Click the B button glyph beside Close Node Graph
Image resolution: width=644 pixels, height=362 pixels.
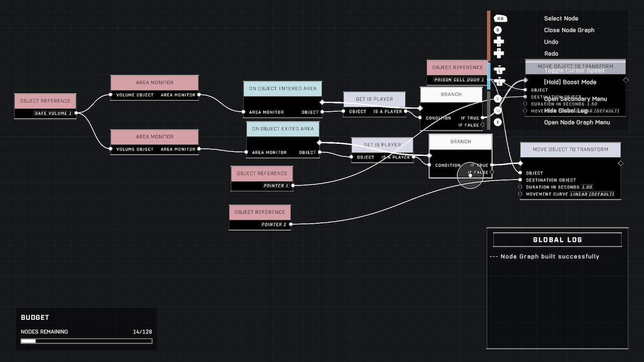[498, 30]
